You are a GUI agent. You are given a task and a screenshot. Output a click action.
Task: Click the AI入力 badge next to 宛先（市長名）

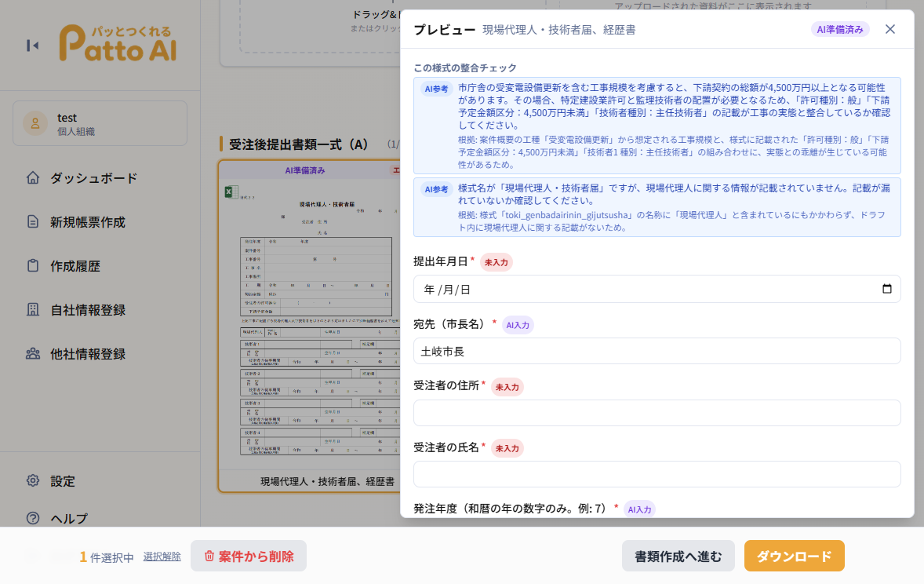pyautogui.click(x=518, y=325)
